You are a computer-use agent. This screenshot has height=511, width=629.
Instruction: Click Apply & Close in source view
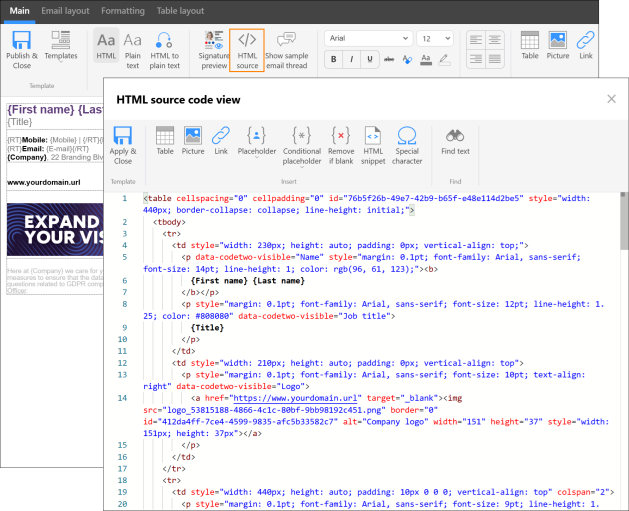tap(123, 145)
